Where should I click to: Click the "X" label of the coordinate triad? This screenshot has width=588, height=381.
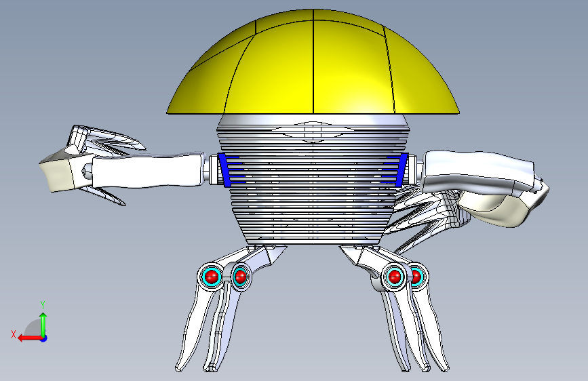coord(14,334)
